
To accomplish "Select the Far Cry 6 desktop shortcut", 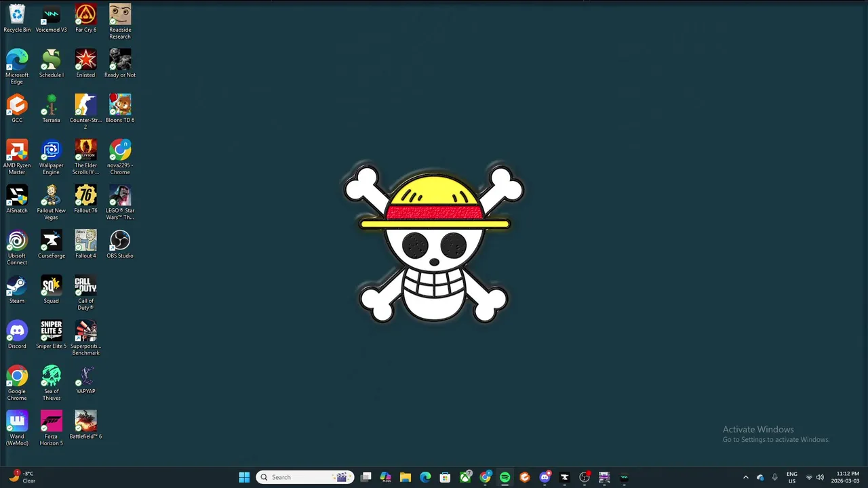I will (85, 19).
